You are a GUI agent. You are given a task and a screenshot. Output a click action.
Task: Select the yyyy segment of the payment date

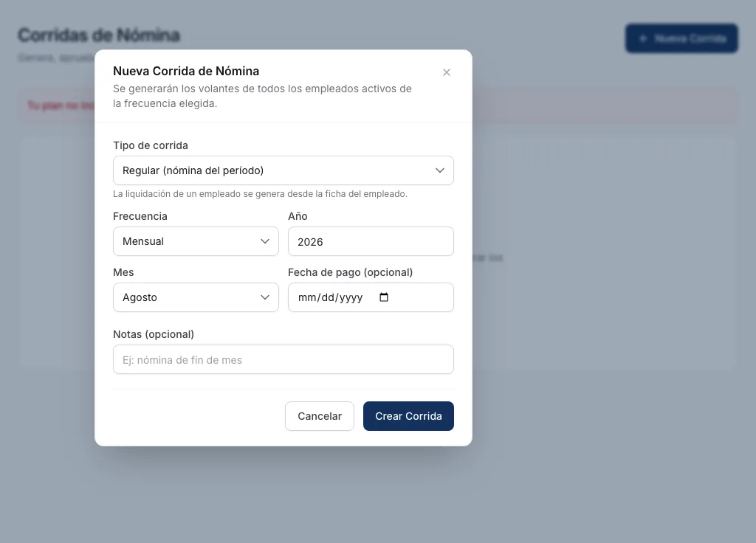[x=351, y=298]
